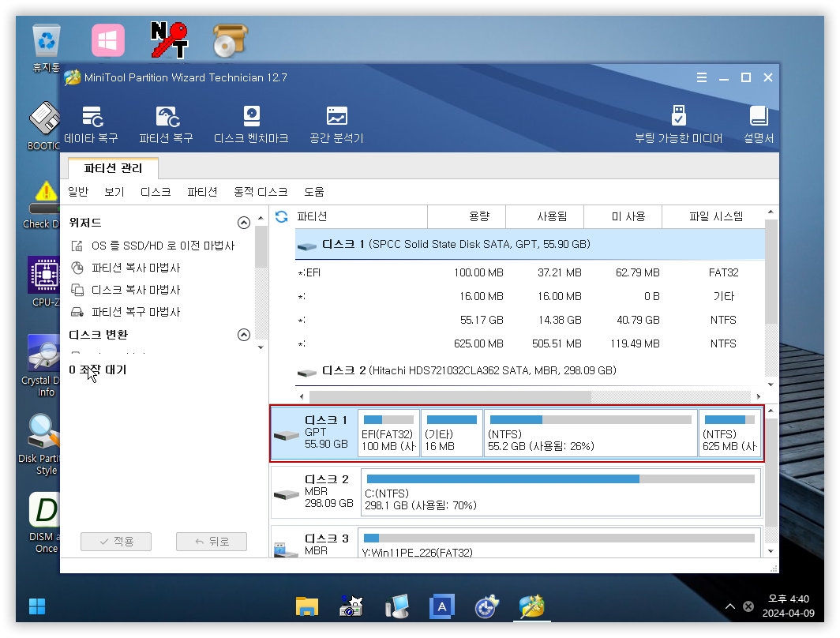This screenshot has height=638, width=840.
Task: Sort by the 사용됨 column header
Action: [x=545, y=216]
